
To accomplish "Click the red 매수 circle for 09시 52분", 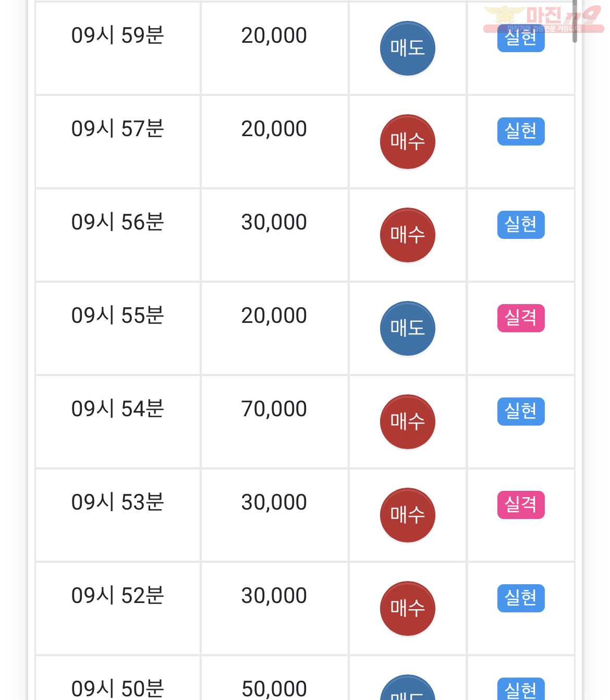I will 407,609.
